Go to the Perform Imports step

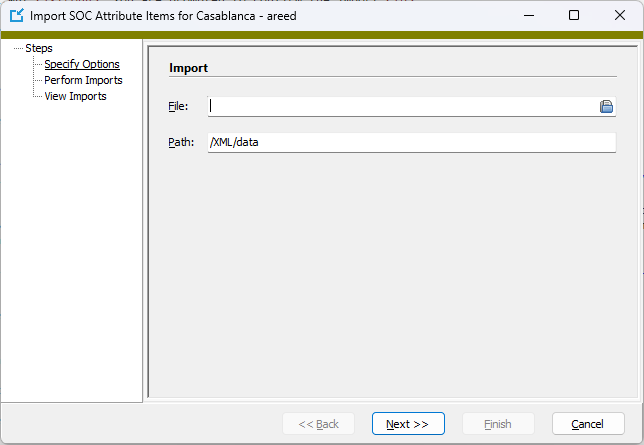pos(83,80)
